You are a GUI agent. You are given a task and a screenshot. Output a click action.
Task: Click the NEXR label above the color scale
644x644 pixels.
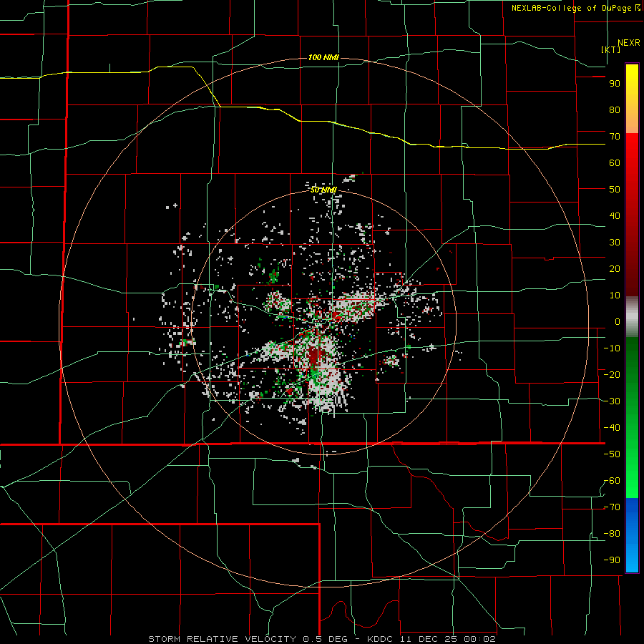coord(629,43)
